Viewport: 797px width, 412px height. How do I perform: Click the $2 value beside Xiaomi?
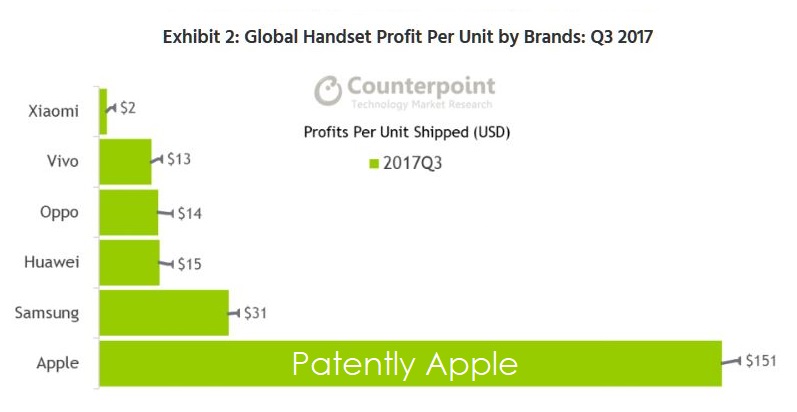(128, 106)
